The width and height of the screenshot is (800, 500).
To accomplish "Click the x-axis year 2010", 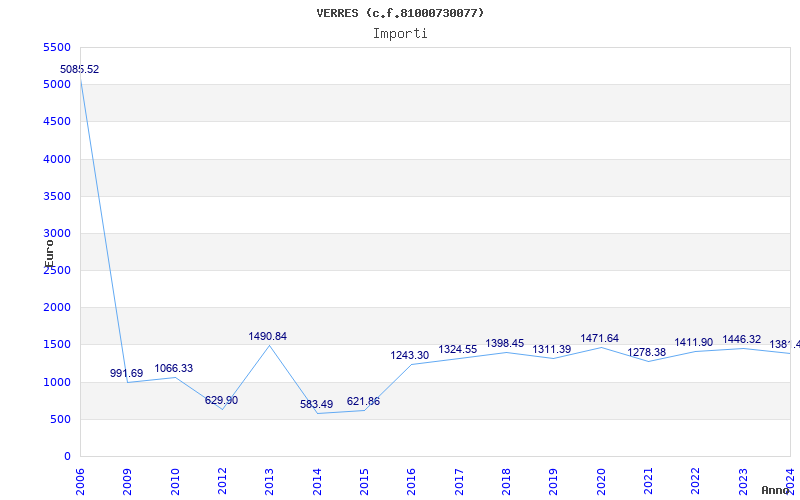I will point(175,482).
